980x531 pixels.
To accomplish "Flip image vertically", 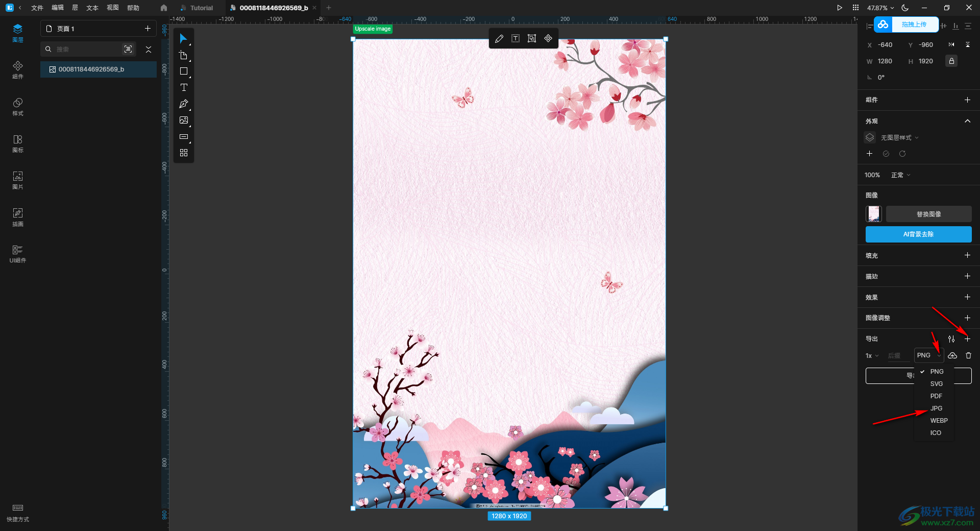I will pyautogui.click(x=968, y=45).
